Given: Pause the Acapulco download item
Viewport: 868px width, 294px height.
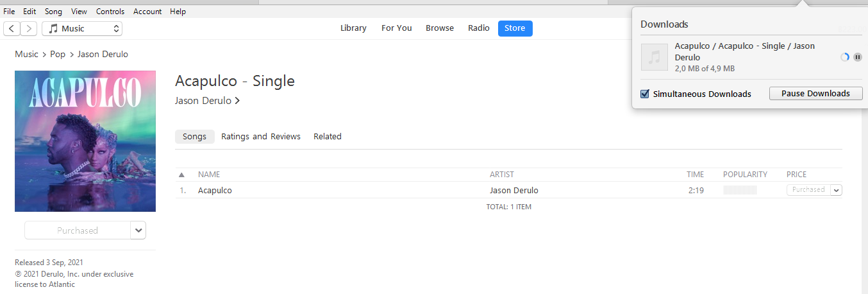Looking at the screenshot, I should click(858, 57).
